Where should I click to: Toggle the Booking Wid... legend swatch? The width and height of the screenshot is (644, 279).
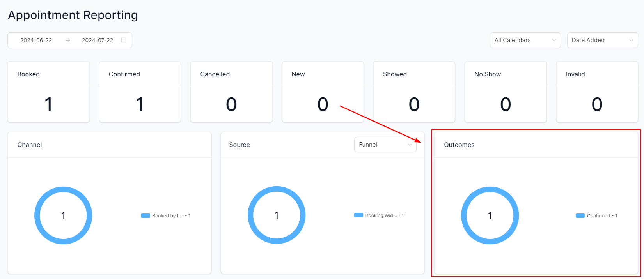click(x=358, y=215)
